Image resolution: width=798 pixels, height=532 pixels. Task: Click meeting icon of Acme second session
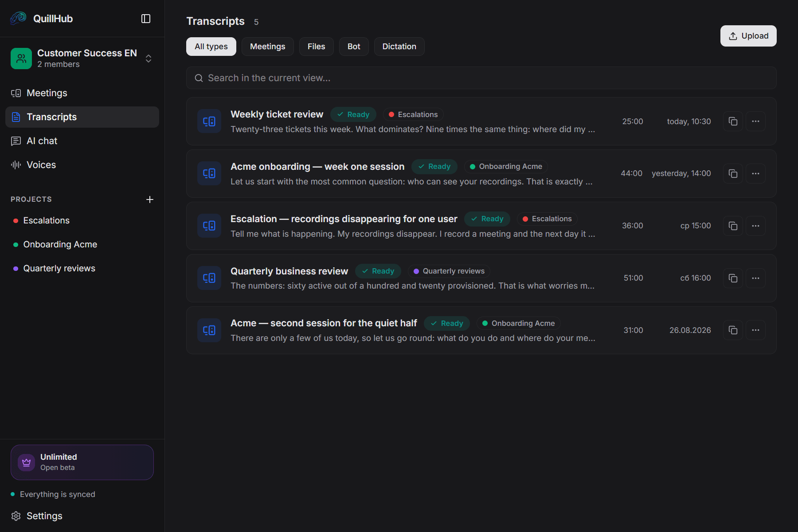pyautogui.click(x=209, y=330)
